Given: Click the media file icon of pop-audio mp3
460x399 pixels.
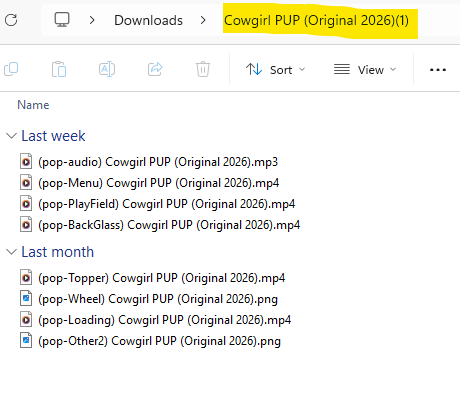Looking at the screenshot, I should point(26,162).
